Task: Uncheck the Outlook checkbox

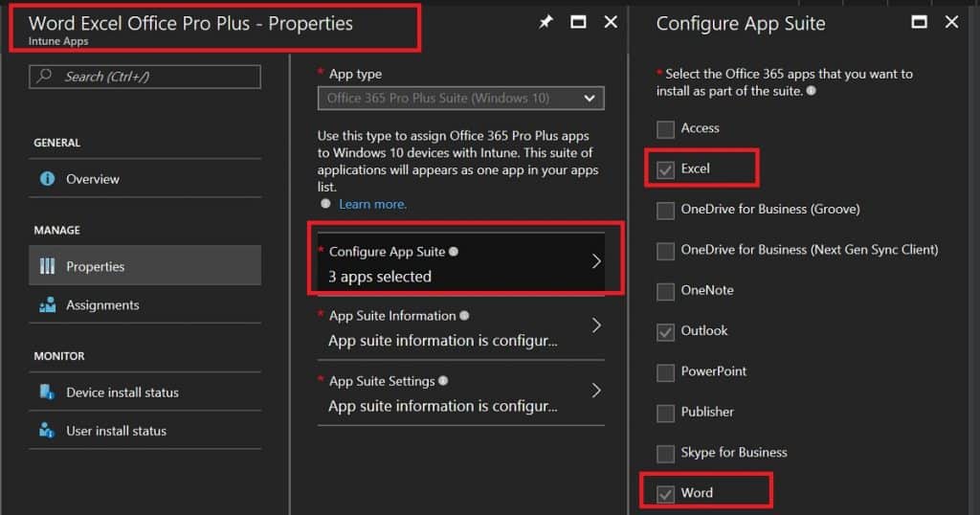Action: coord(666,332)
